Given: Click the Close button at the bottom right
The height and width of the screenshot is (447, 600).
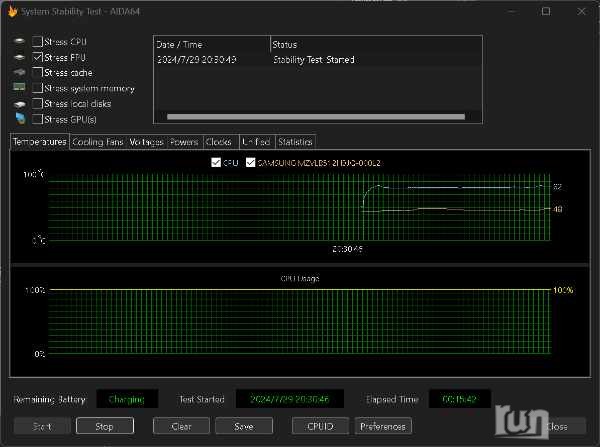Looking at the screenshot, I should 557,426.
